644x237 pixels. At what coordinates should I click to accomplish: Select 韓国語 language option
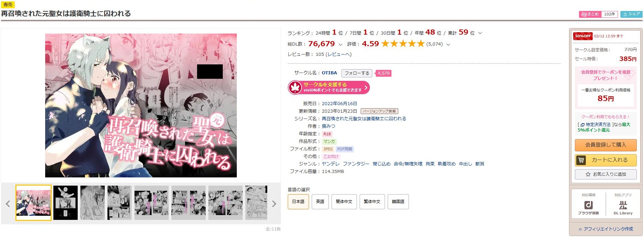click(398, 202)
